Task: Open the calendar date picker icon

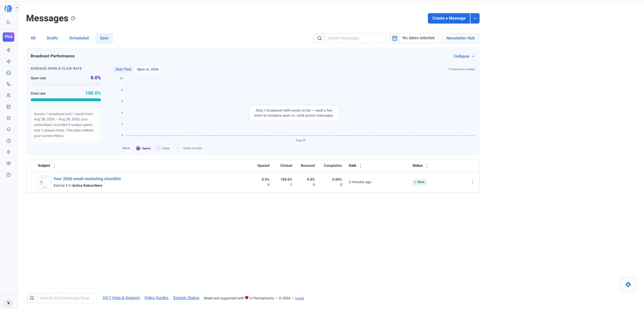Action: point(394,38)
